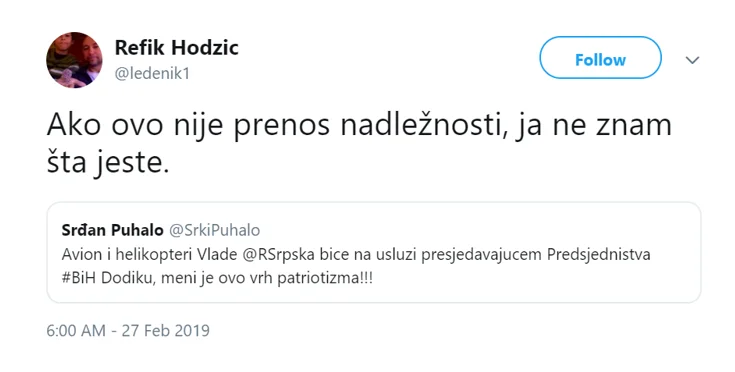
Task: Click the word "Ako" starting the tweet
Action: pyautogui.click(x=74, y=126)
